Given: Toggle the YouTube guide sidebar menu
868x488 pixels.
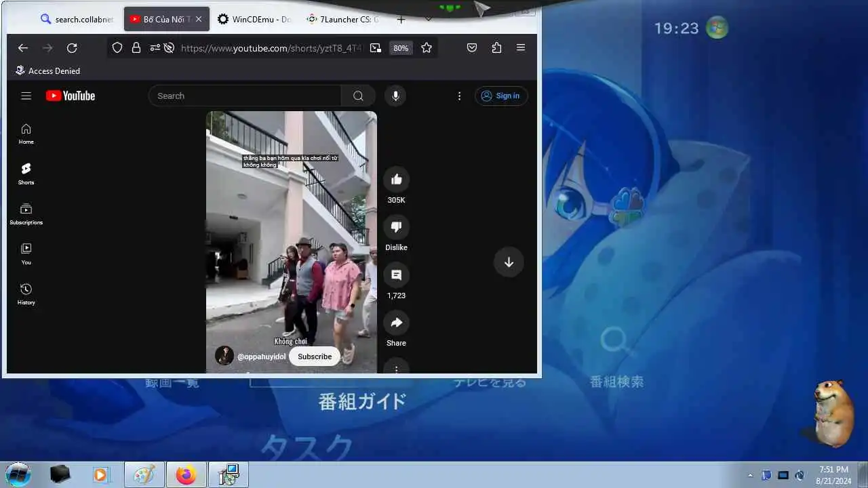Looking at the screenshot, I should tap(26, 96).
